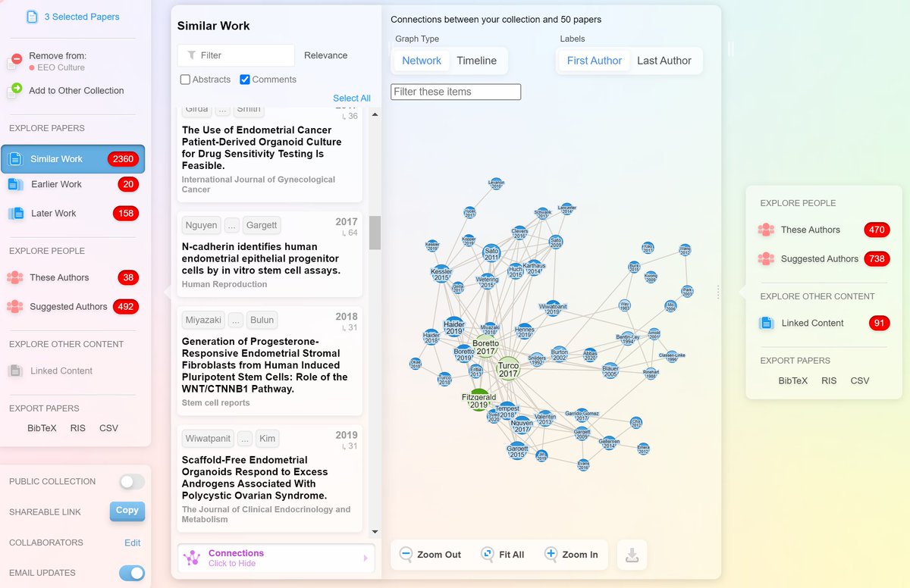Click the purple Connections network icon
The height and width of the screenshot is (588, 910).
(x=192, y=558)
